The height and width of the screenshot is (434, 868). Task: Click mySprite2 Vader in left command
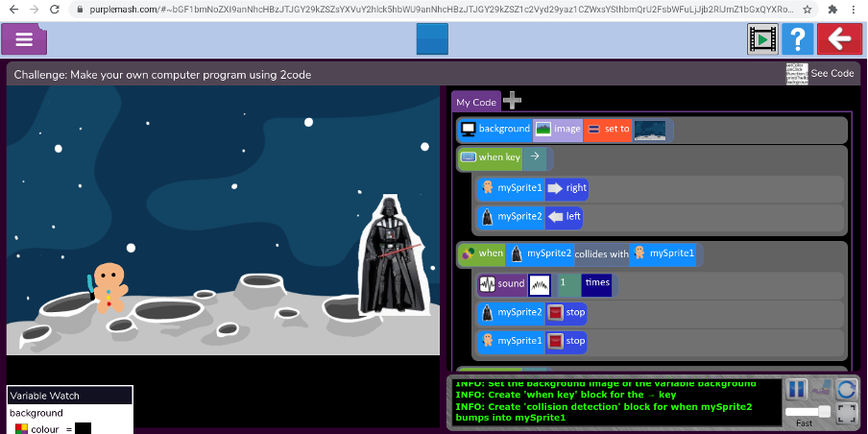click(511, 217)
